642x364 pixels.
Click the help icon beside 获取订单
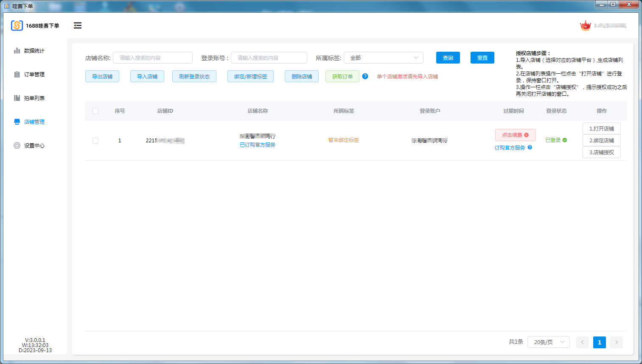365,76
